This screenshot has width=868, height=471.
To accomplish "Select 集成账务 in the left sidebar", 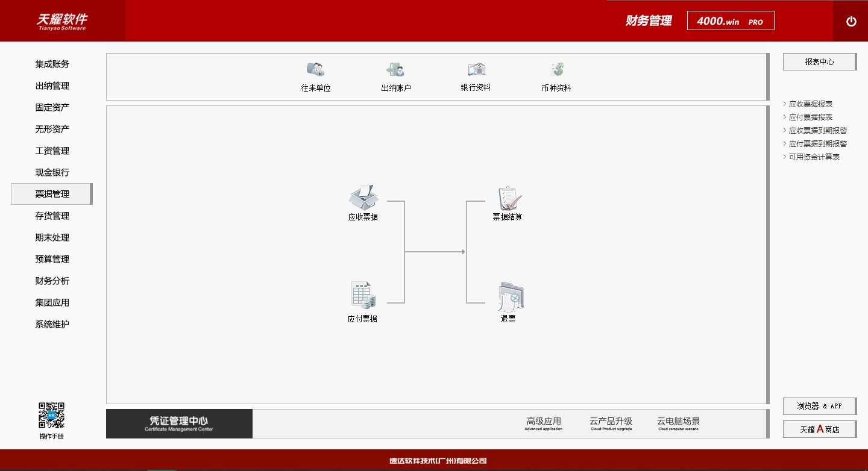I will 52,64.
